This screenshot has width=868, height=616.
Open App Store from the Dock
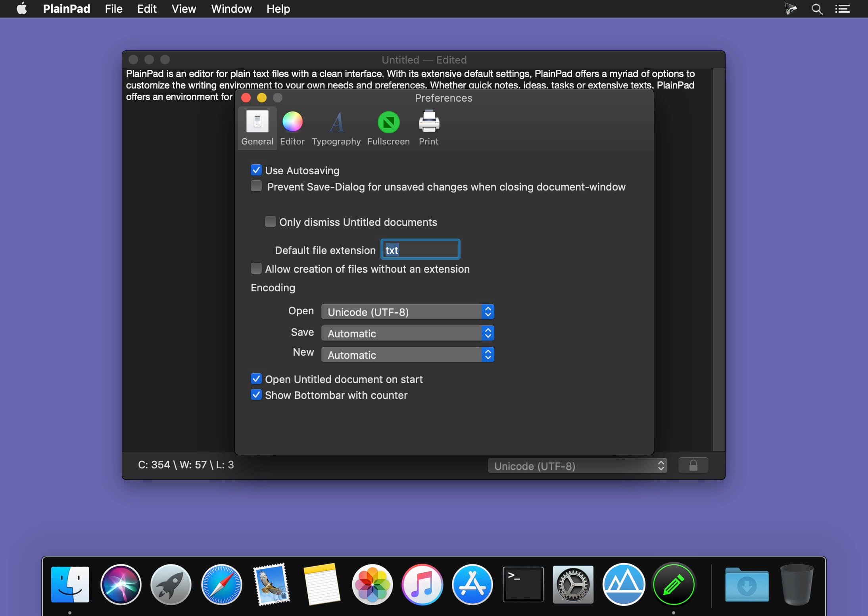point(472,585)
